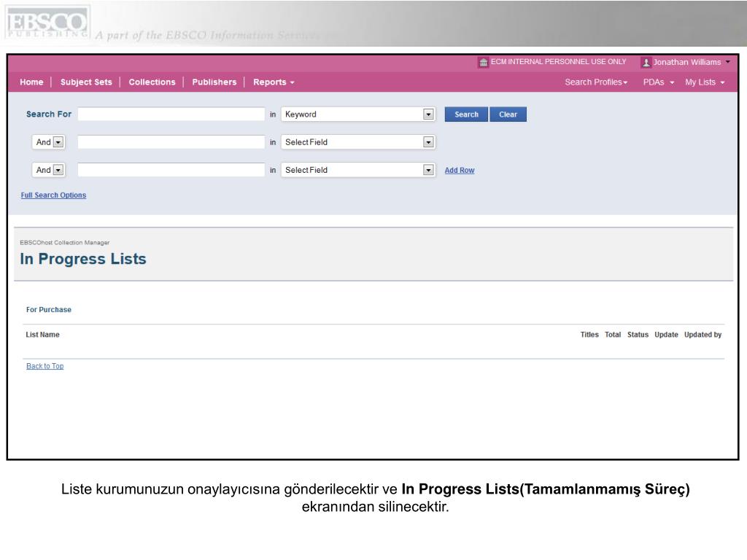Click the Titles column header
The height and width of the screenshot is (560, 747).
589,335
